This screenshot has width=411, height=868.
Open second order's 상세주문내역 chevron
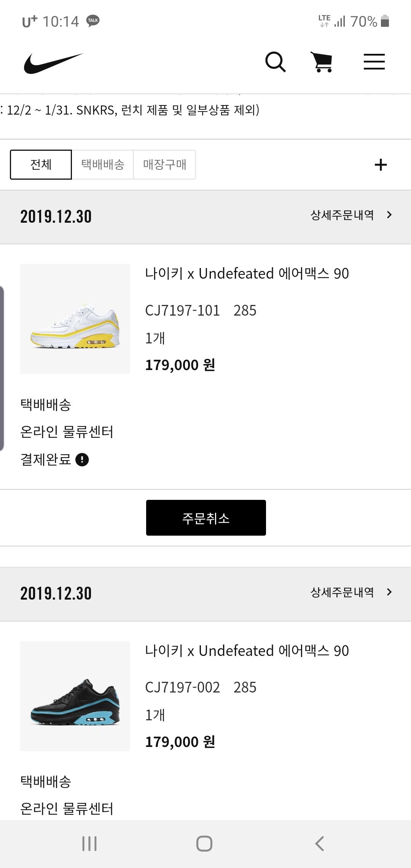tap(389, 592)
